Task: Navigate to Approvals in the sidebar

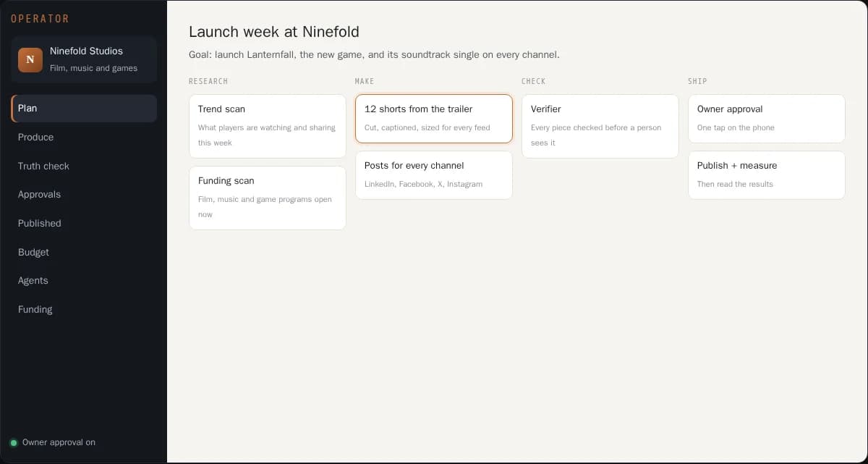Action: tap(84, 194)
